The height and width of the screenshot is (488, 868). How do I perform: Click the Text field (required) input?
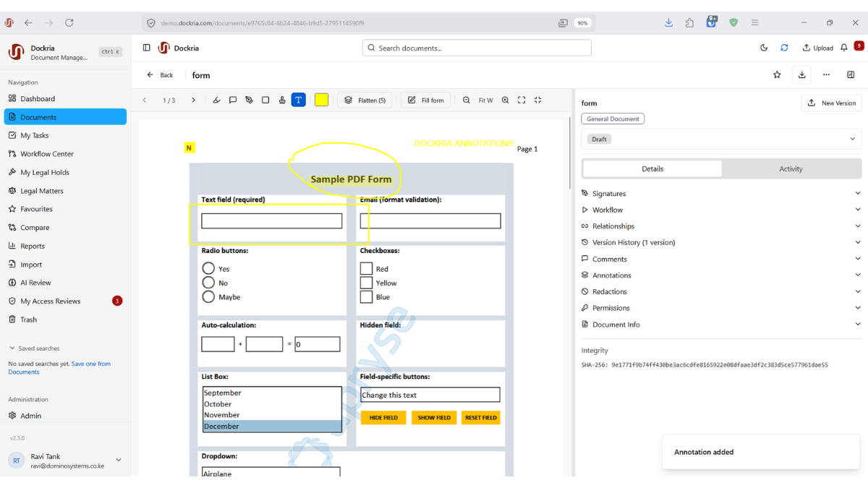tap(271, 221)
